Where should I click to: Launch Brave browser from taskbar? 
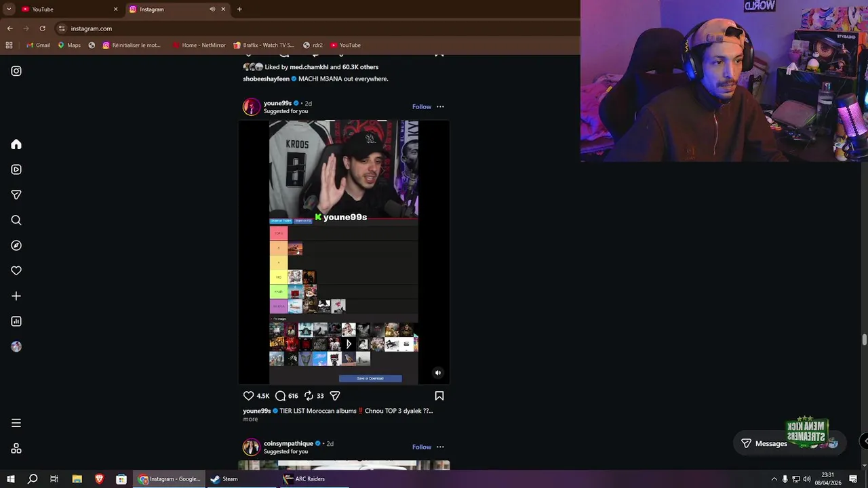coord(99,479)
